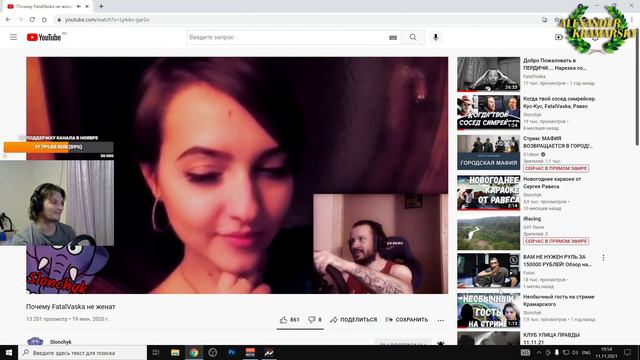The image size is (640, 360).
Task: Go to the YouTube home logo
Action: tap(44, 37)
